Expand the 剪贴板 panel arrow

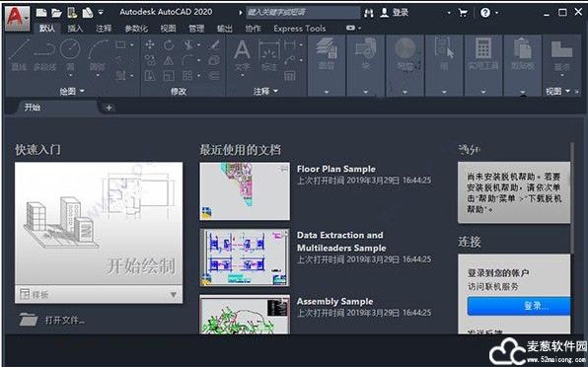pos(522,92)
